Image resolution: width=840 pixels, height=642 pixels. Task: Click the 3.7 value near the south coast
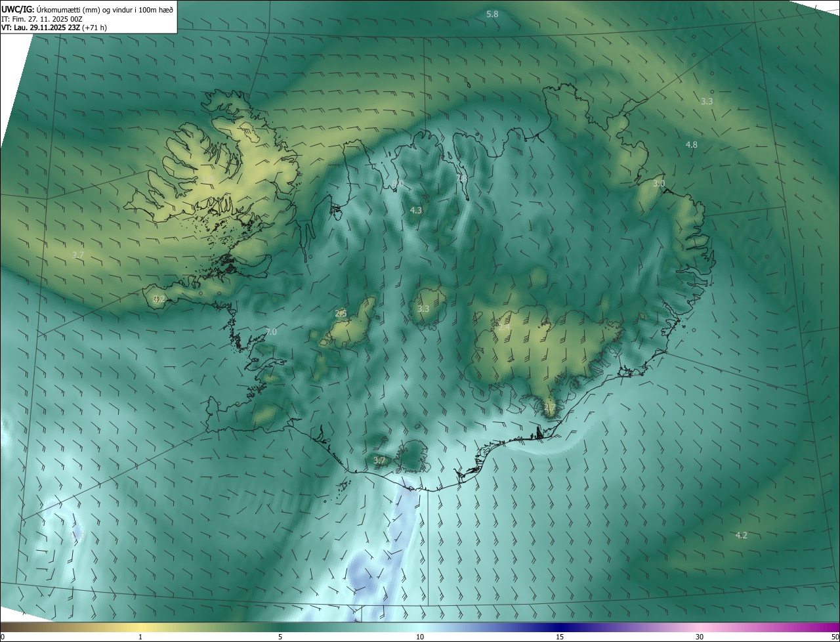[379, 461]
